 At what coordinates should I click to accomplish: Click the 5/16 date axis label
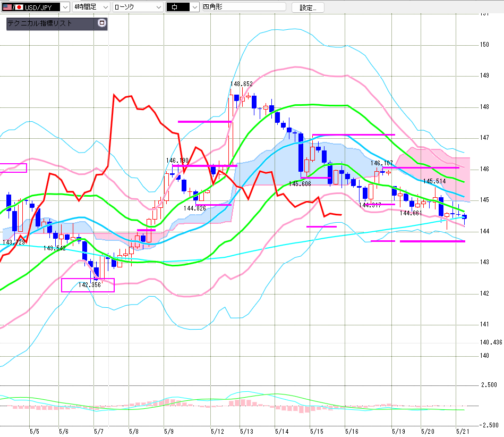pos(352,431)
